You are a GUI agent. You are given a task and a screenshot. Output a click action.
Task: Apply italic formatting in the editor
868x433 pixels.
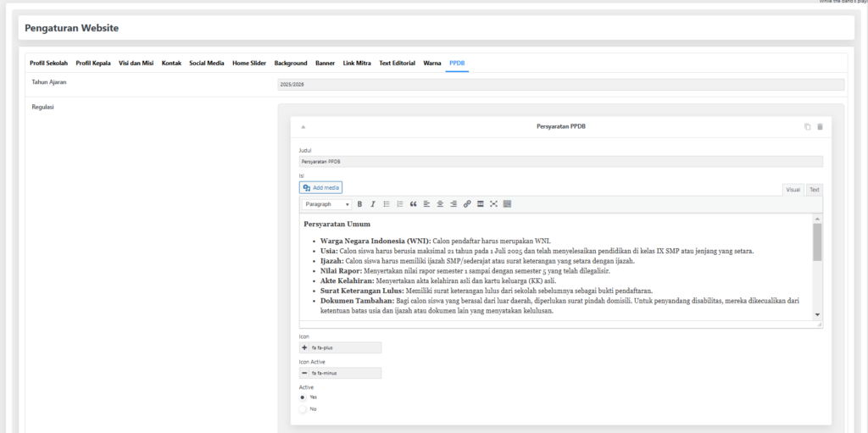click(x=372, y=204)
